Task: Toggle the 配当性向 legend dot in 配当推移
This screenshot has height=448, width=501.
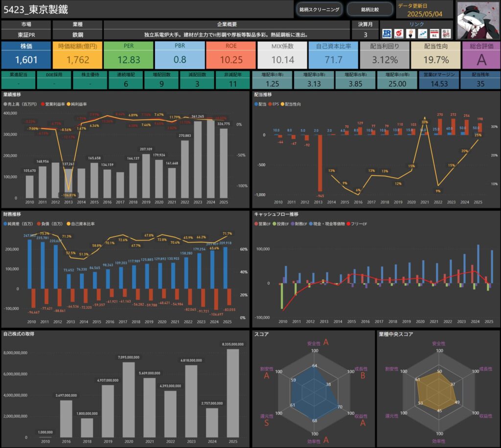Action: 282,104
